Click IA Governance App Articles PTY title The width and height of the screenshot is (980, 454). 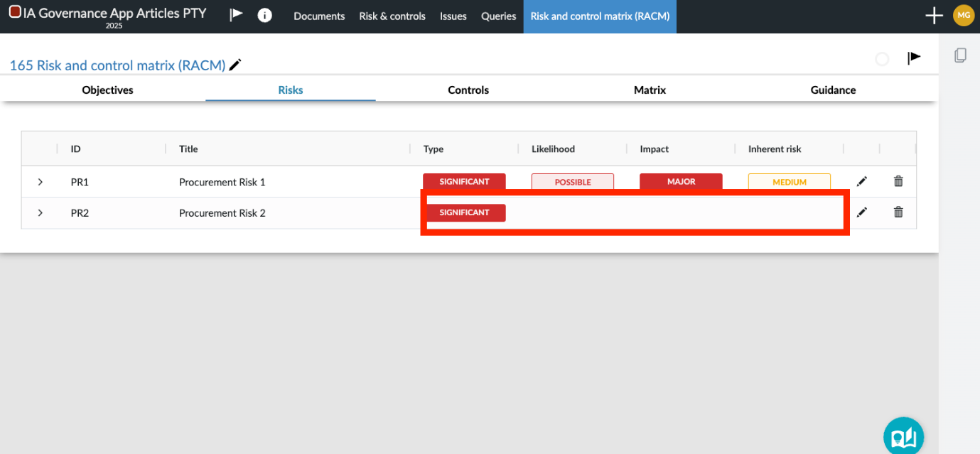pos(115,12)
